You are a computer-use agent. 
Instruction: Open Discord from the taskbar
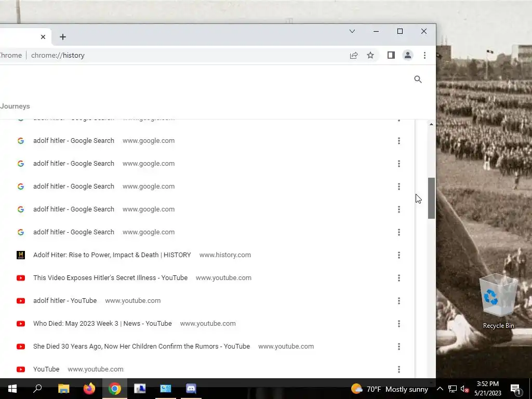(x=191, y=389)
